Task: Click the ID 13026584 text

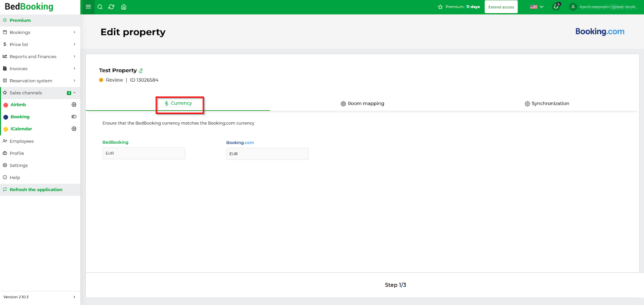Action: pyautogui.click(x=144, y=80)
